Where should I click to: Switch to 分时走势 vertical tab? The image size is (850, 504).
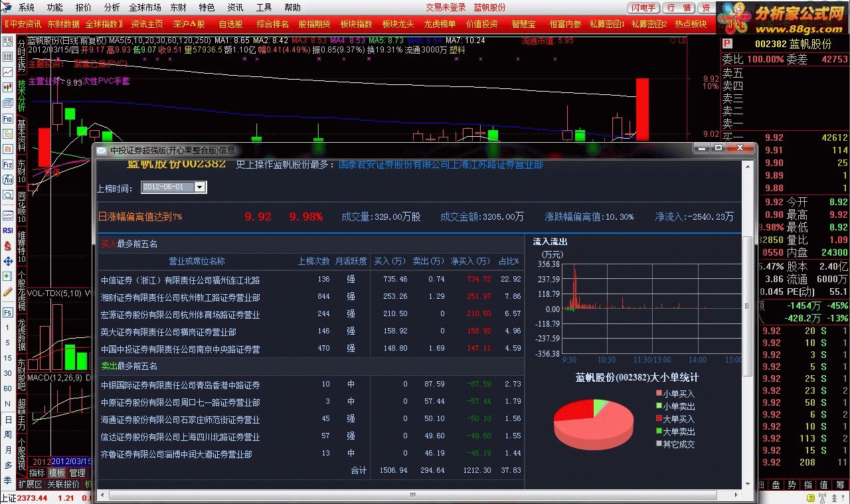pos(21,56)
